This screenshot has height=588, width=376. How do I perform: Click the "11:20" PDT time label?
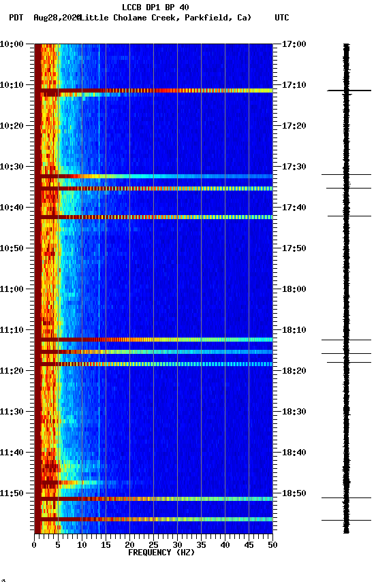click(x=12, y=372)
